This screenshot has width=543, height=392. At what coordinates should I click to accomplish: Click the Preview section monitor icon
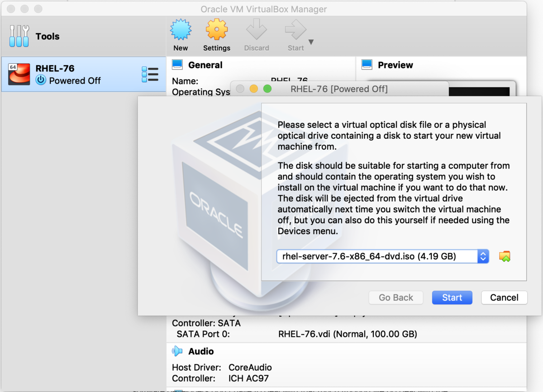coord(367,65)
